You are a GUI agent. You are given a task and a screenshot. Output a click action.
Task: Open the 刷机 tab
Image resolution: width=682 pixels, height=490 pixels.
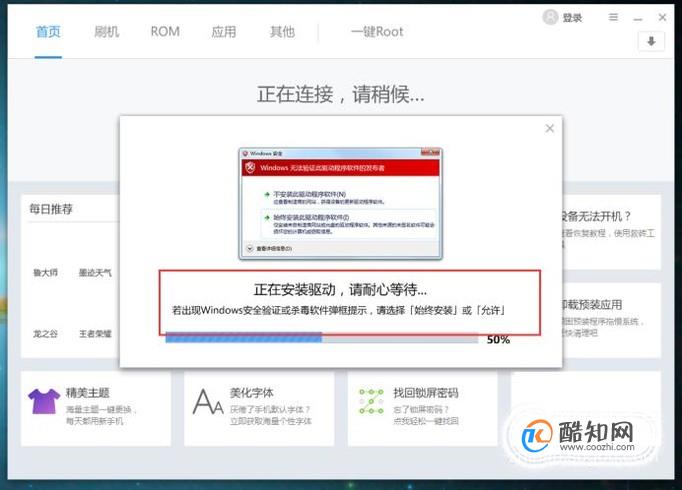pos(107,32)
